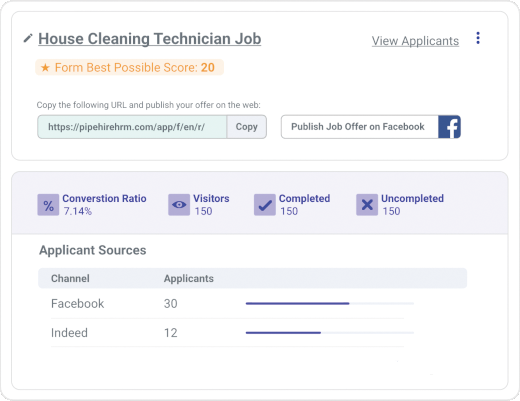Open the House Cleaning Technician Job title link
This screenshot has height=401, width=520.
point(150,39)
